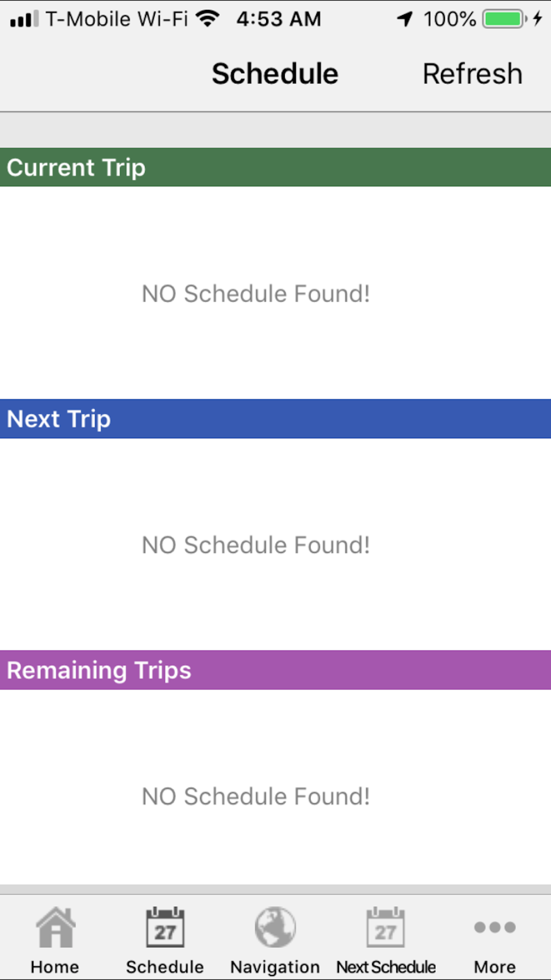Tap the blue Next Trip header
The image size is (551, 980).
pyautogui.click(x=275, y=419)
